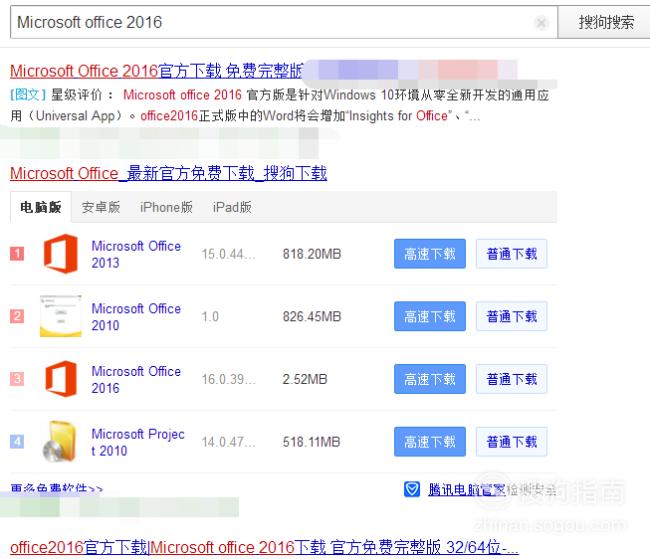The image size is (650, 559).
Task: Click the 818.20MB file size text
Action: tap(312, 254)
